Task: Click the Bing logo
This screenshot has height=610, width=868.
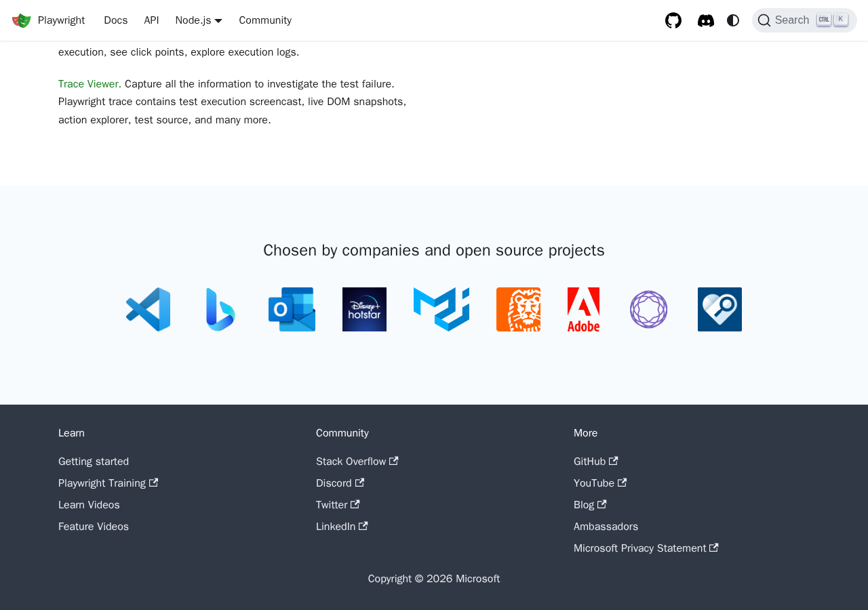Action: click(x=220, y=309)
